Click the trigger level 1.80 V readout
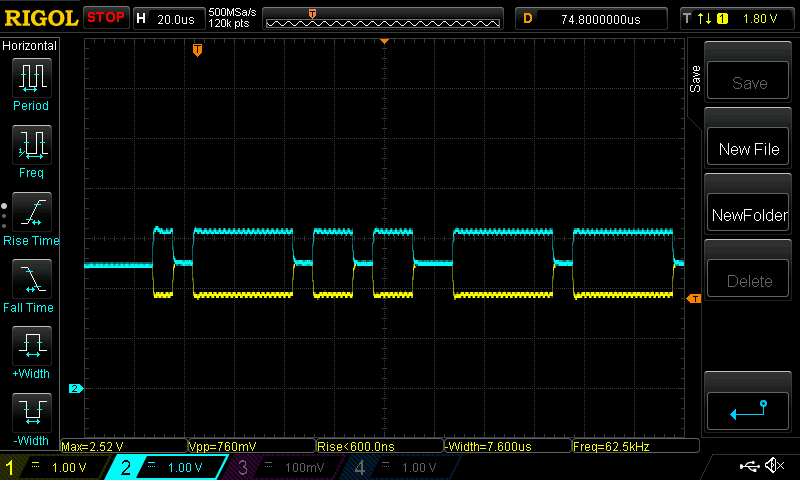800x480 pixels. pos(760,19)
